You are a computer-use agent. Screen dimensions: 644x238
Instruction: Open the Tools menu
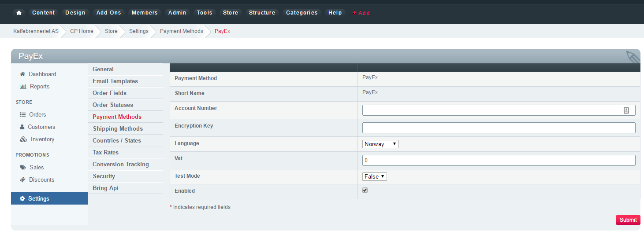point(205,13)
